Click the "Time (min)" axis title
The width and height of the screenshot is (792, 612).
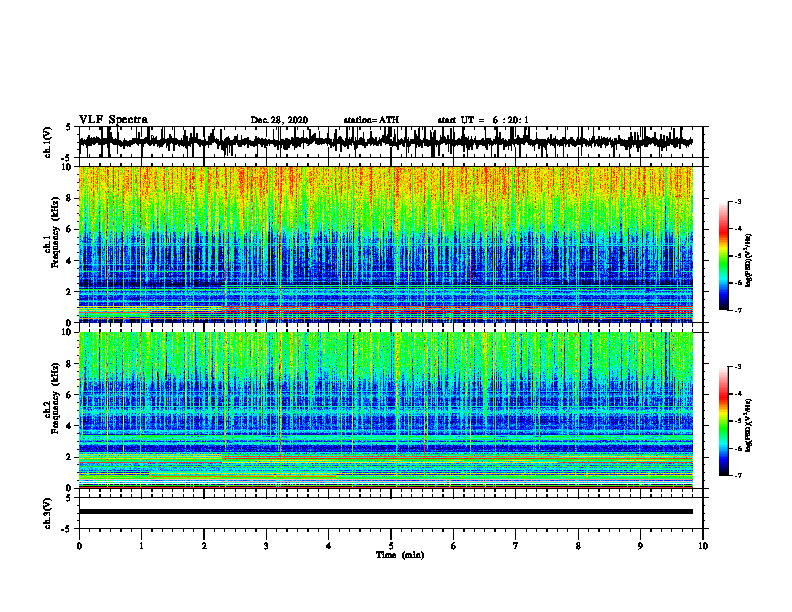[400, 555]
